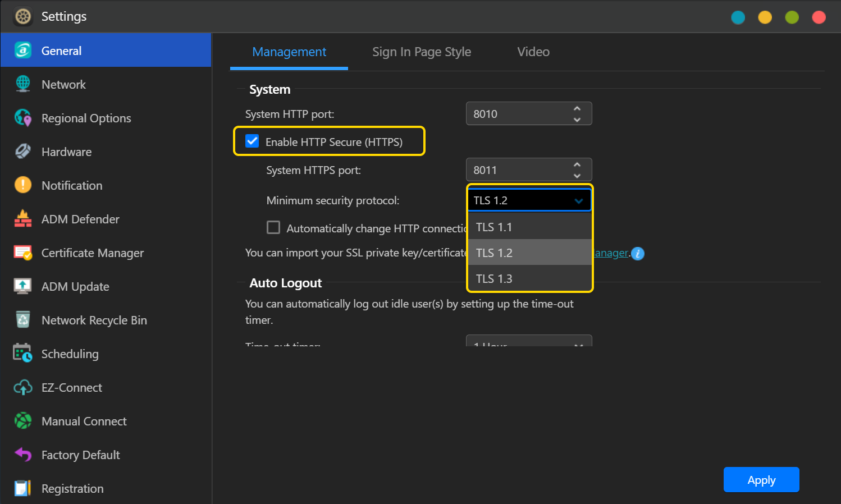This screenshot has width=841, height=504.
Task: Open Hardware label in sidebar
Action: click(66, 152)
